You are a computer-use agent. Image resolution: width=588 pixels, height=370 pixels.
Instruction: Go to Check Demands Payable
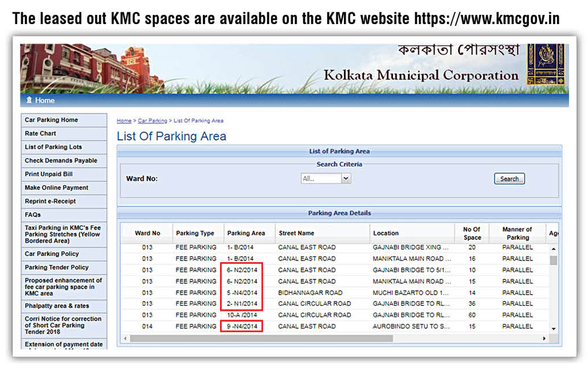pyautogui.click(x=60, y=160)
